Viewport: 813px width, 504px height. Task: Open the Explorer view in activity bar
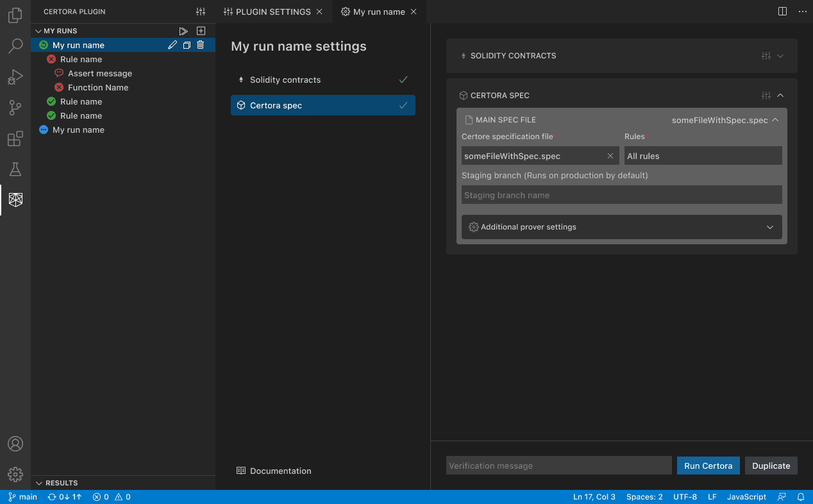point(15,15)
